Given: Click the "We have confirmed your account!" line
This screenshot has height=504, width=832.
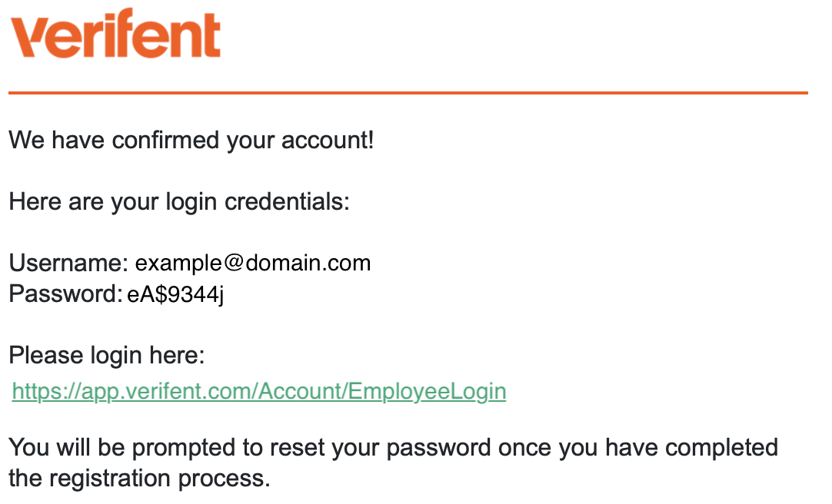Looking at the screenshot, I should click(x=191, y=141).
